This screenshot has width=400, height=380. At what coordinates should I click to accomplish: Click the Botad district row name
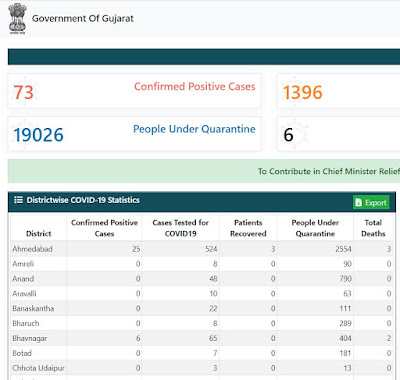pos(22,353)
